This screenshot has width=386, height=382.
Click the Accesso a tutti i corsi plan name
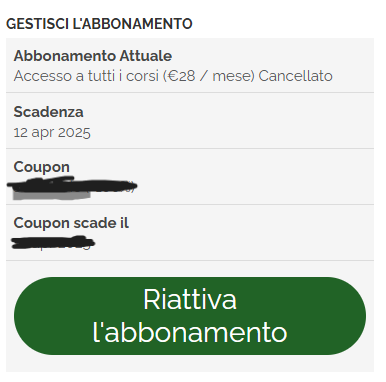pyautogui.click(x=86, y=76)
